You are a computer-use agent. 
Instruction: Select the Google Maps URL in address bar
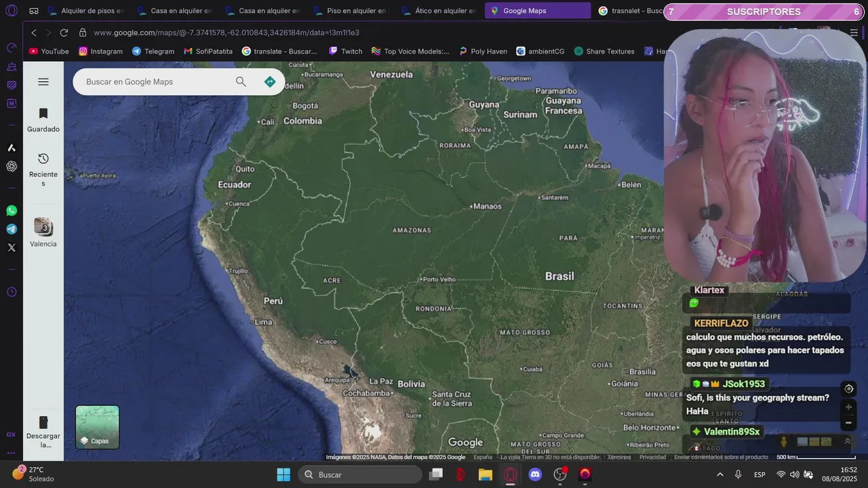click(226, 33)
